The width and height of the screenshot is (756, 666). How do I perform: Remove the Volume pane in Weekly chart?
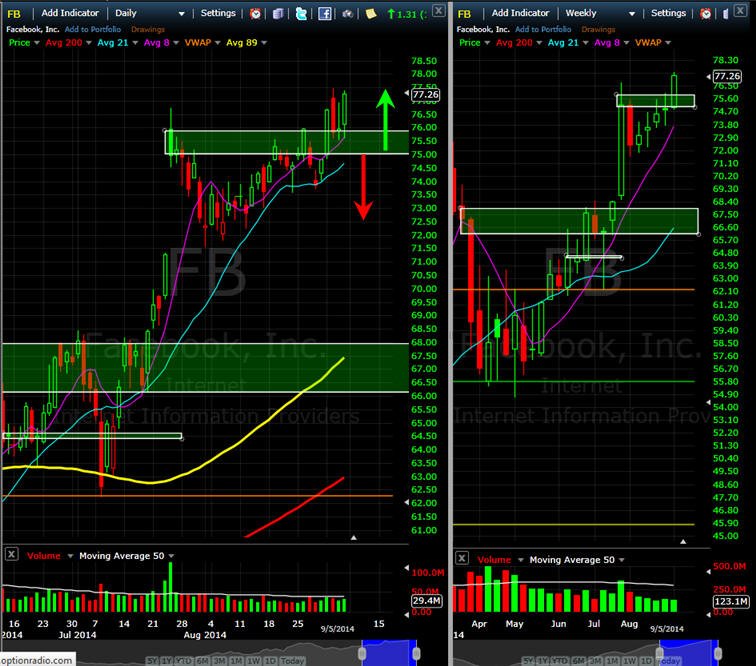click(x=461, y=558)
